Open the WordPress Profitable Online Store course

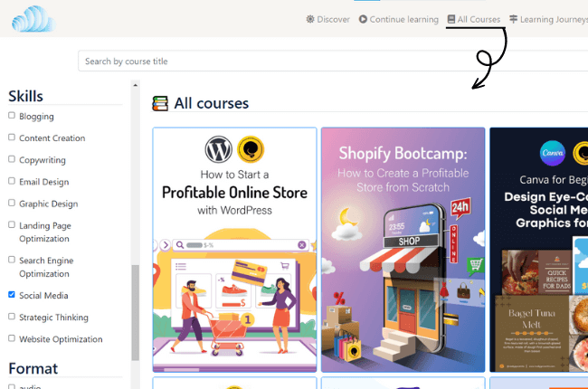[x=234, y=250]
